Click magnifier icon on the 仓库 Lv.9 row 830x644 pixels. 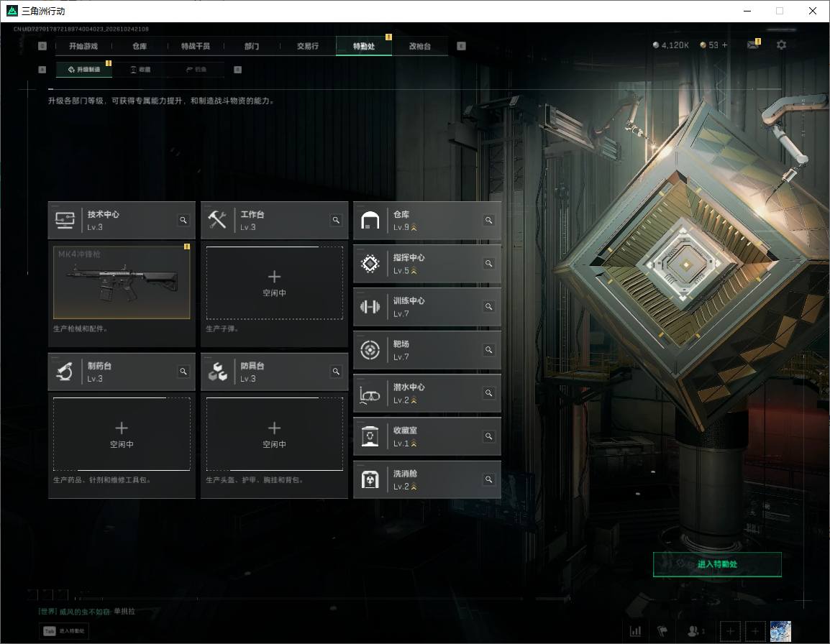click(x=488, y=220)
